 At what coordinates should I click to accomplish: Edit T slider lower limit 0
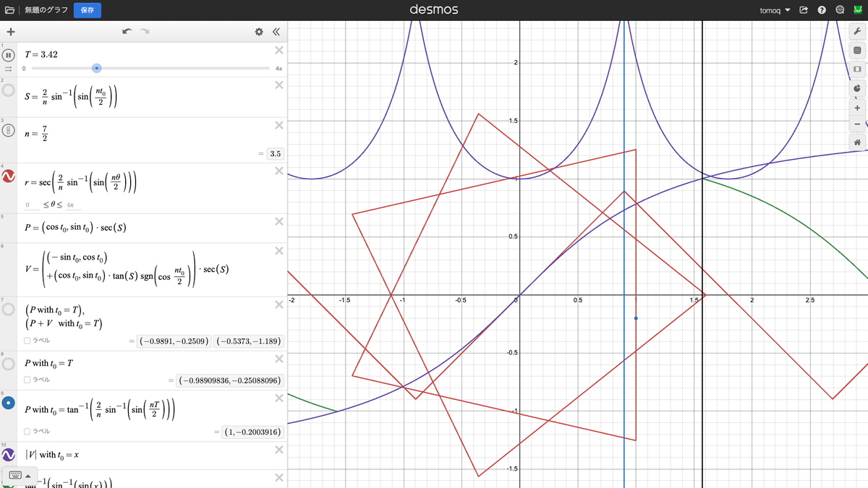[x=24, y=68]
